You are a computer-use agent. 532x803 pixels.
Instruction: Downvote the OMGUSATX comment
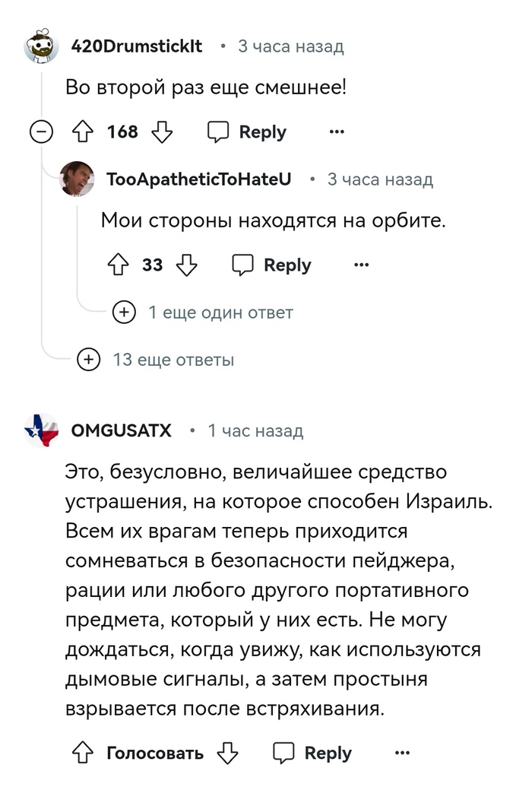[x=227, y=754]
